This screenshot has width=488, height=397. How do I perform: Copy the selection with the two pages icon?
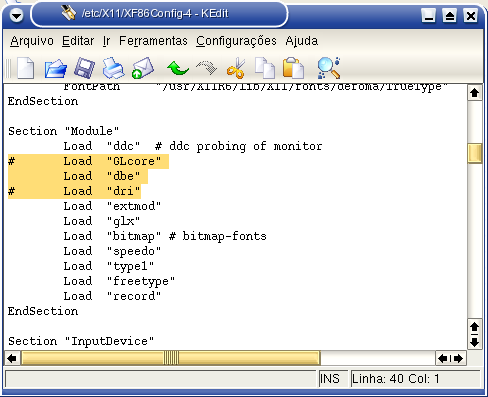click(x=265, y=68)
